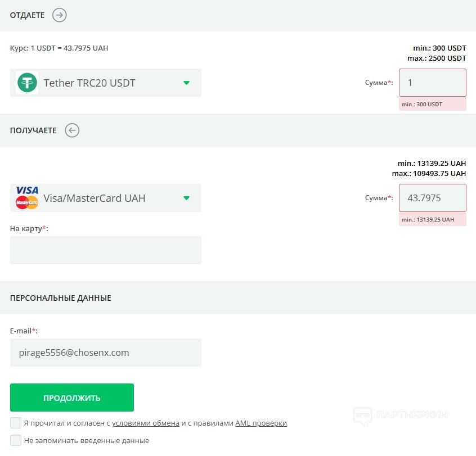Check the exchange terms agreement checkbox
The height and width of the screenshot is (456, 476).
[16, 423]
